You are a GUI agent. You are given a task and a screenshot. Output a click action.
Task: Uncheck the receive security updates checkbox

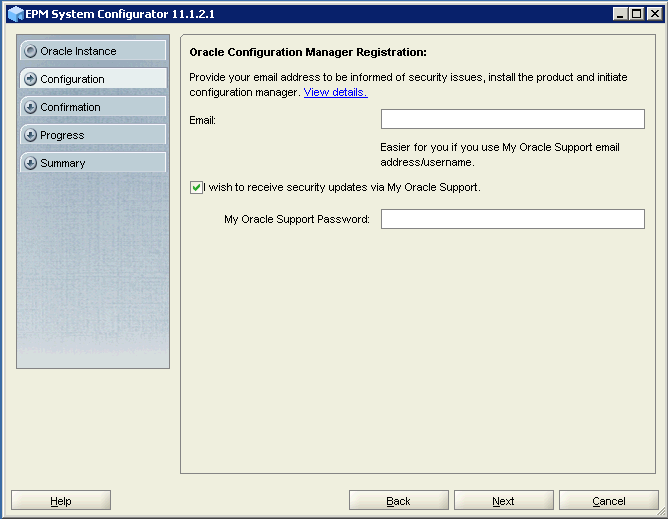click(x=196, y=187)
